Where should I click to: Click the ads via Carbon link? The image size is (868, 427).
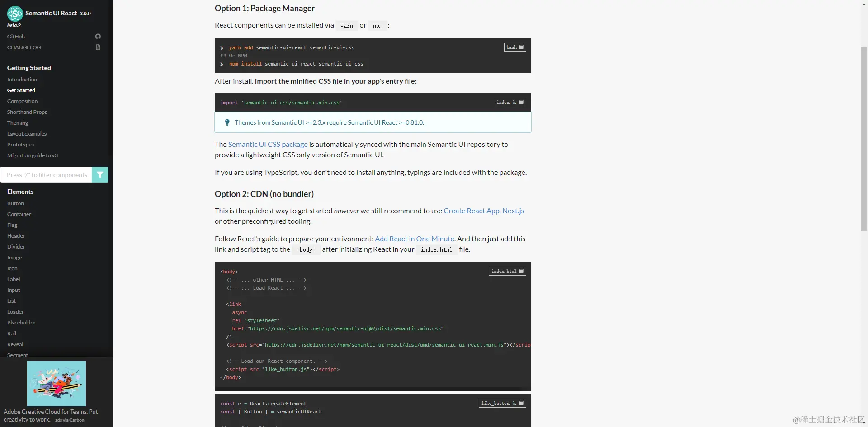tap(70, 420)
